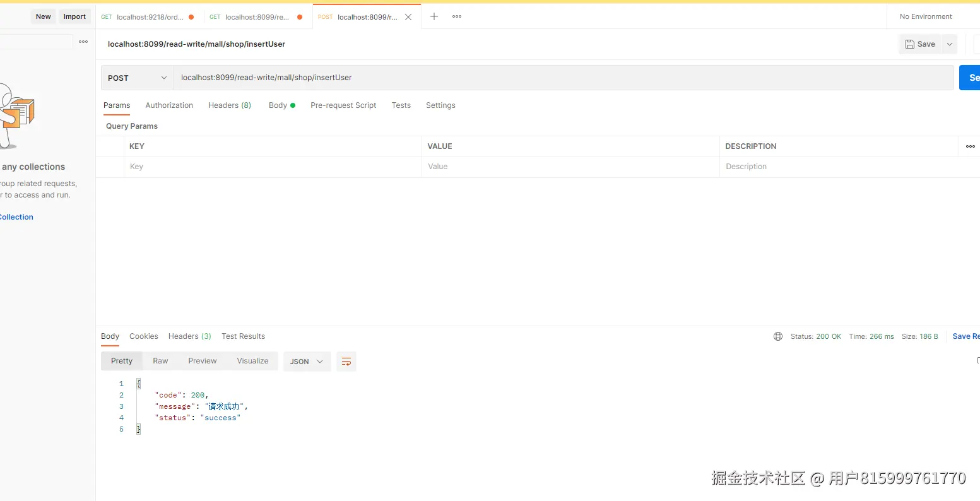This screenshot has width=980, height=501.
Task: Select the Authorization tab
Action: coord(169,105)
